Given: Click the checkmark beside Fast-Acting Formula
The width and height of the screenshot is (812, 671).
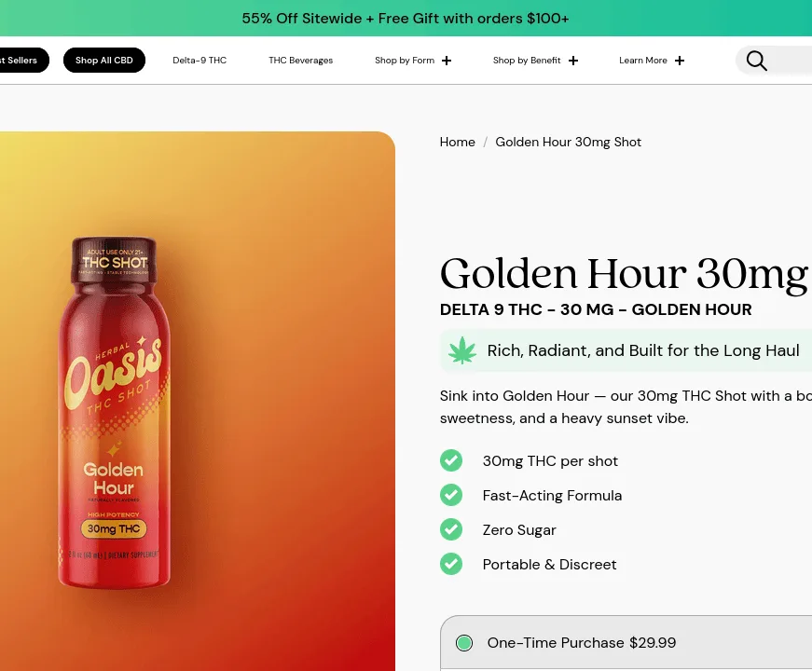Looking at the screenshot, I should click(451, 495).
